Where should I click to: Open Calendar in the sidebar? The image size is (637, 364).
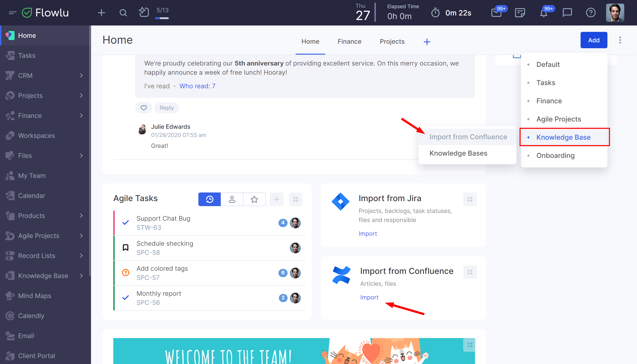point(45,195)
